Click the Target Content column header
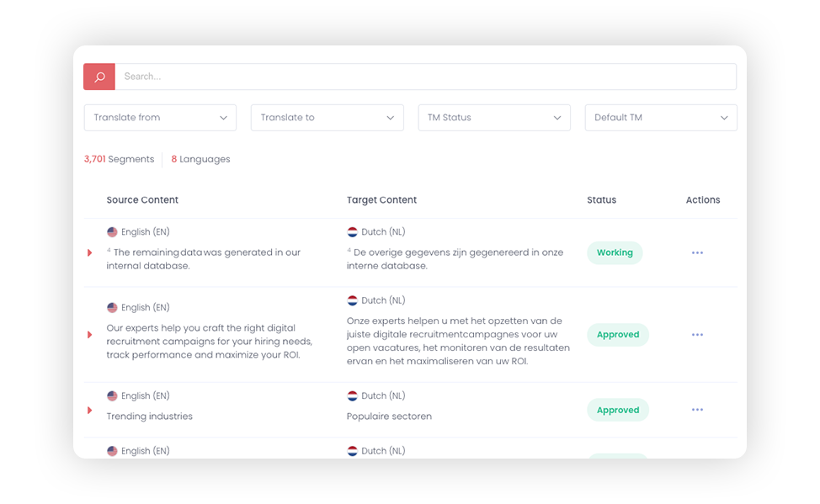 pyautogui.click(x=381, y=200)
